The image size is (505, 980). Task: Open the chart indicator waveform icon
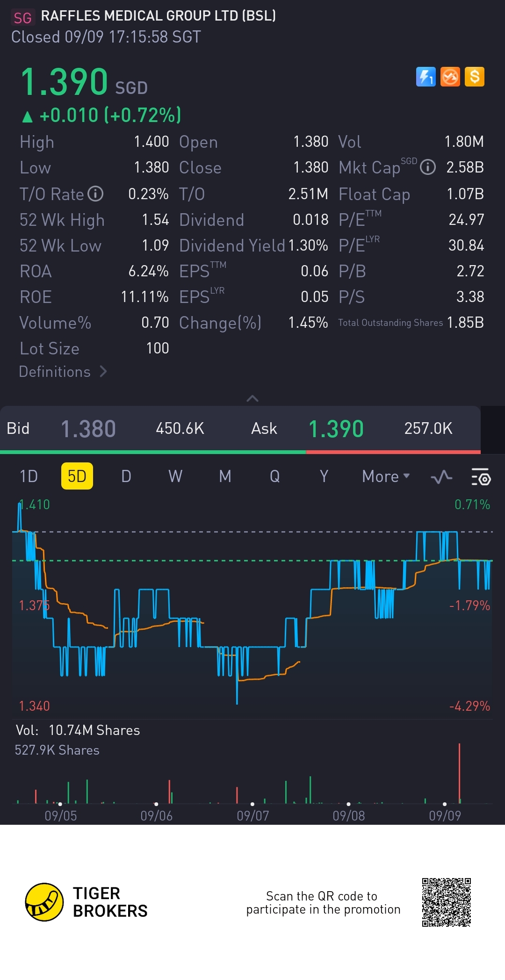(x=441, y=477)
